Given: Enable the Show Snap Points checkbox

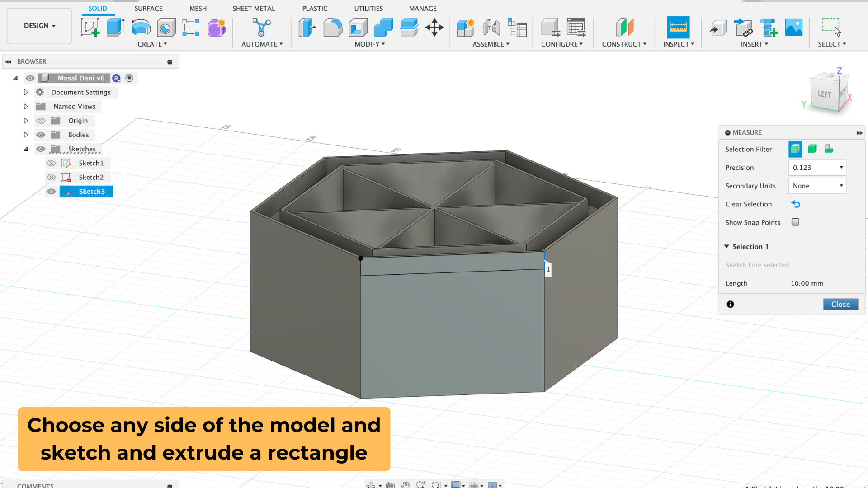Looking at the screenshot, I should 795,222.
